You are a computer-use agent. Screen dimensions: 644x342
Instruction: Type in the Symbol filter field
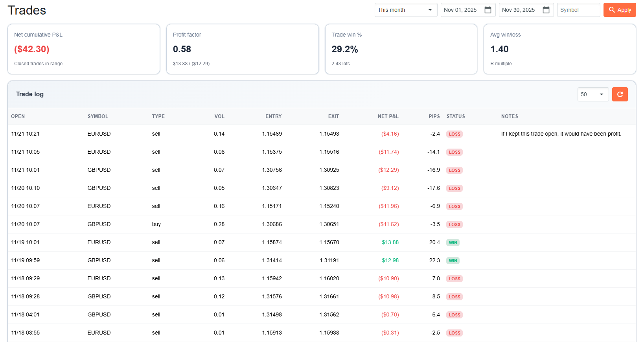(x=578, y=10)
